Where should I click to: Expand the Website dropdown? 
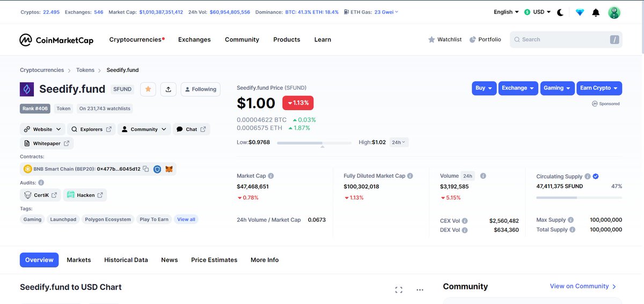tap(42, 129)
